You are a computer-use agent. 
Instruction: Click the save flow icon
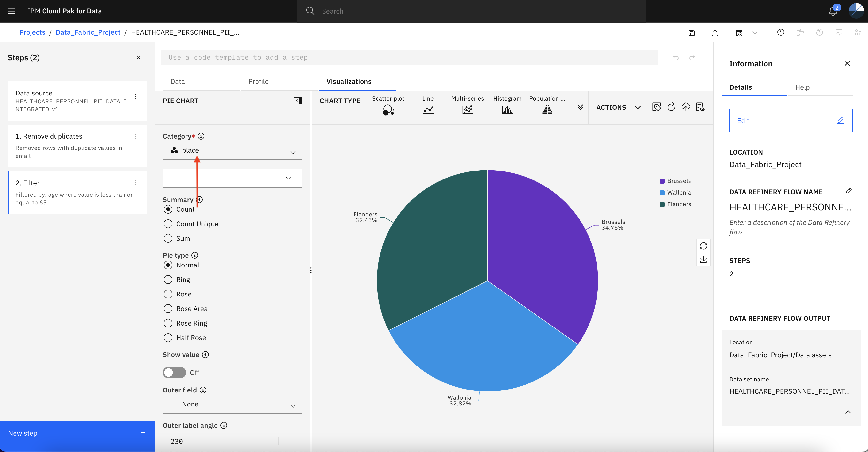pyautogui.click(x=691, y=33)
